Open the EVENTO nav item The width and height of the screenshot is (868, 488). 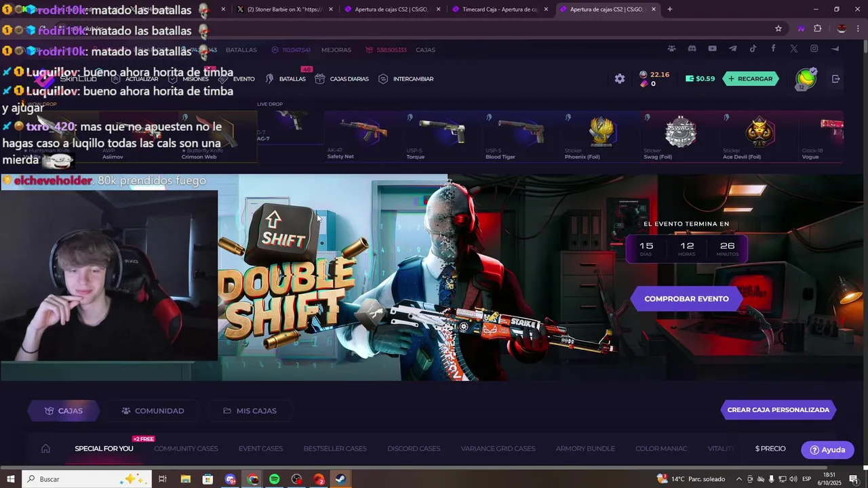point(237,79)
